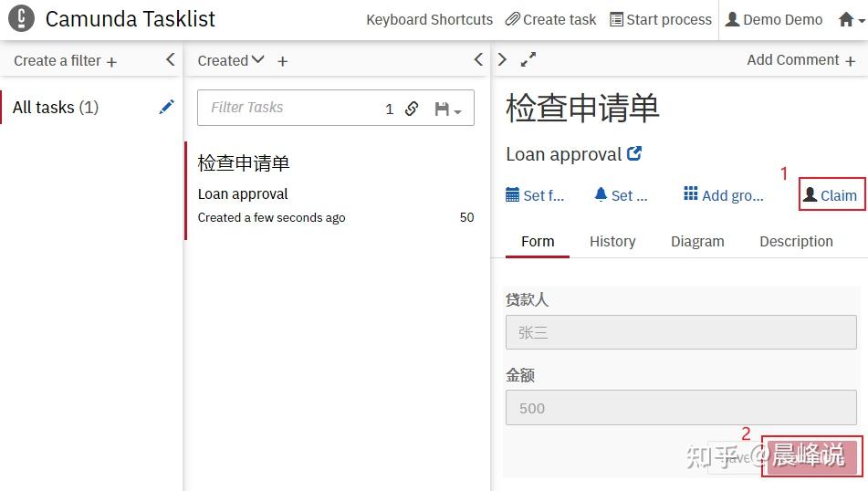This screenshot has width=868, height=491.
Task: Collapse the task list panel
Action: (478, 60)
